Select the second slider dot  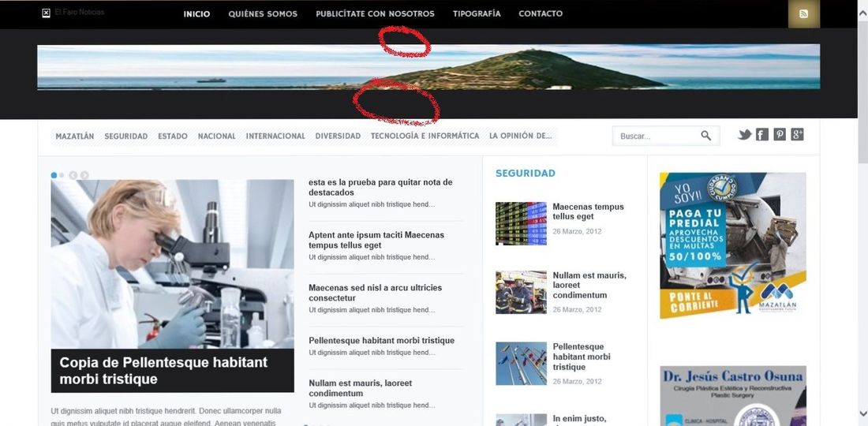[x=62, y=175]
